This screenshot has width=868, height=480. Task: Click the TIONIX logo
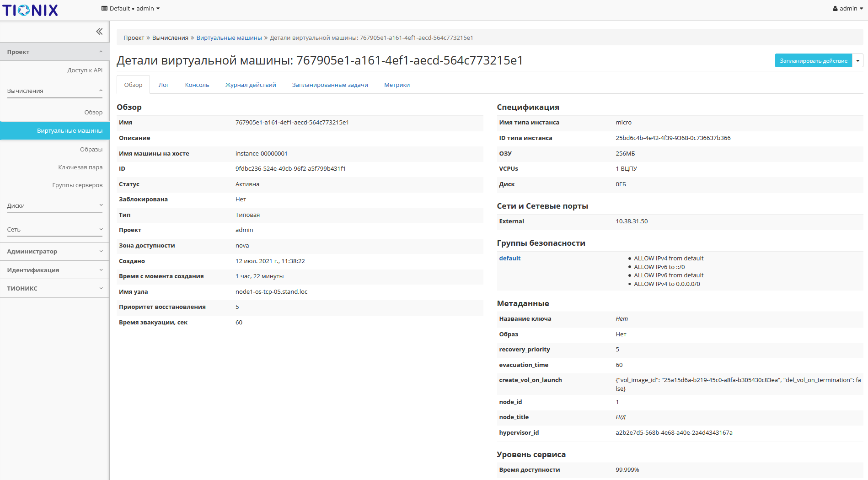30,10
